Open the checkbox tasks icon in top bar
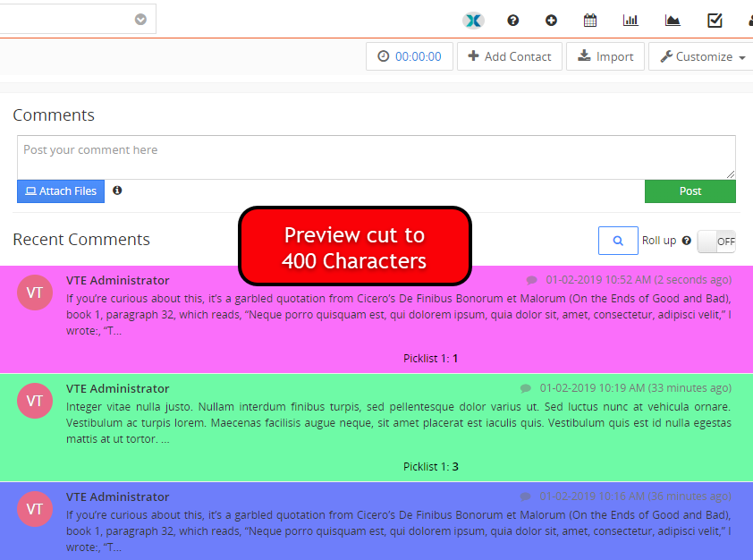The width and height of the screenshot is (753, 560). (x=715, y=21)
